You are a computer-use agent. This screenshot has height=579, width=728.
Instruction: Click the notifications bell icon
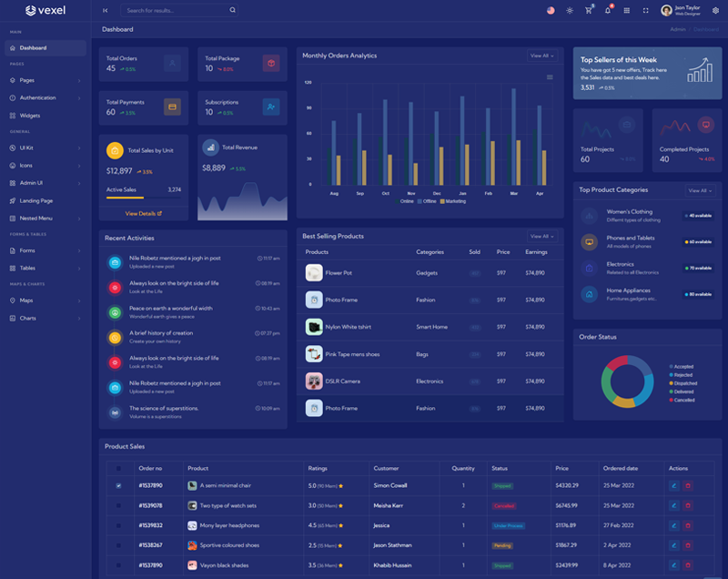click(x=608, y=10)
